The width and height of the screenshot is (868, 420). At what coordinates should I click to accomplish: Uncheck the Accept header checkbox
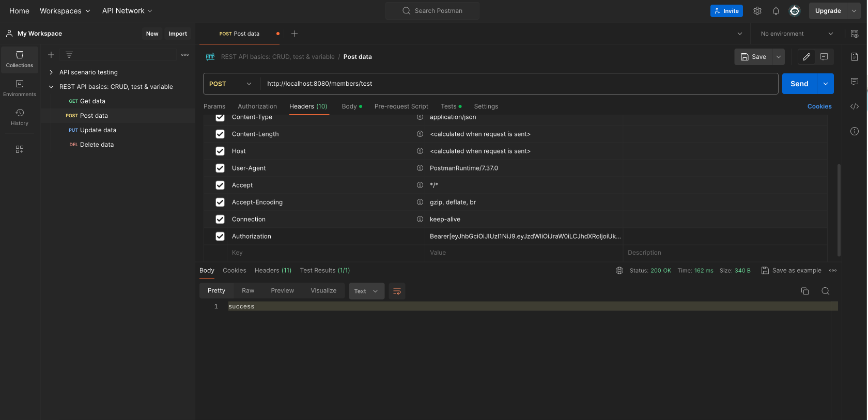220,185
